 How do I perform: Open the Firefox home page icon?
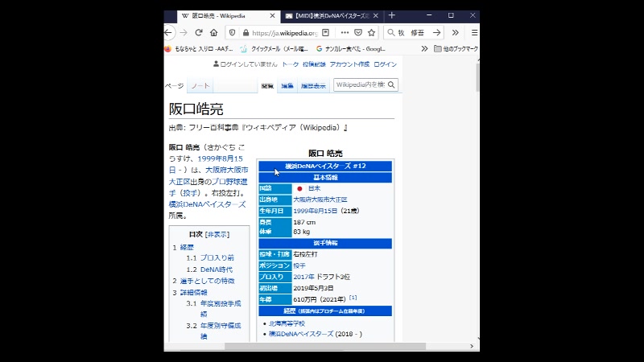point(213,32)
